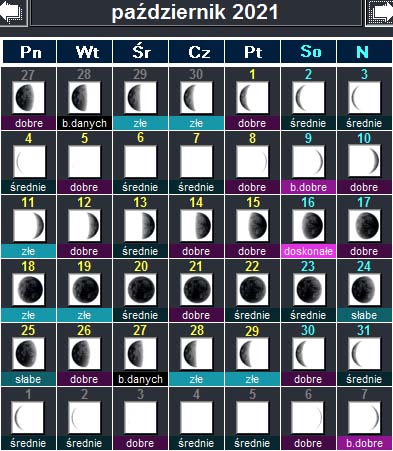Screen dimensions: 393x451
Task: Open moon phase image for October 24
Action: coord(364,290)
